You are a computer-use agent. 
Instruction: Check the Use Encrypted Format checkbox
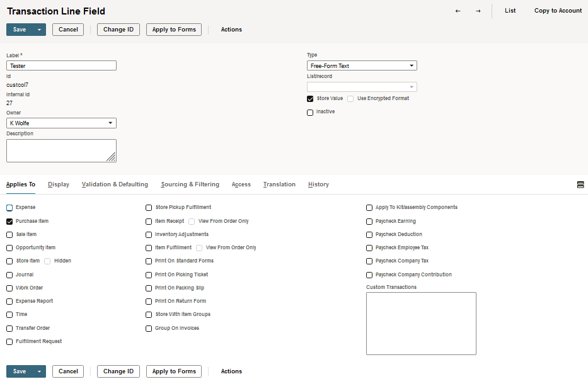coord(350,99)
